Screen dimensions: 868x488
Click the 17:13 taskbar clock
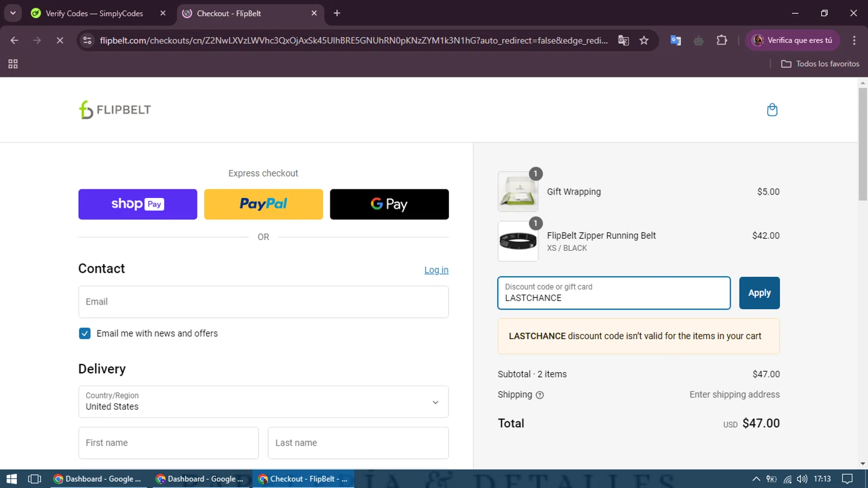pyautogui.click(x=822, y=479)
